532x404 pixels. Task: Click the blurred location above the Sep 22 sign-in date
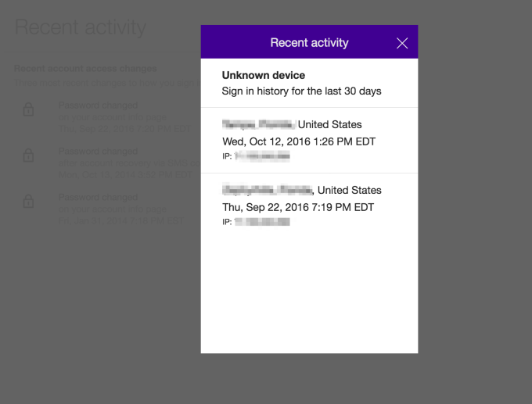click(268, 190)
